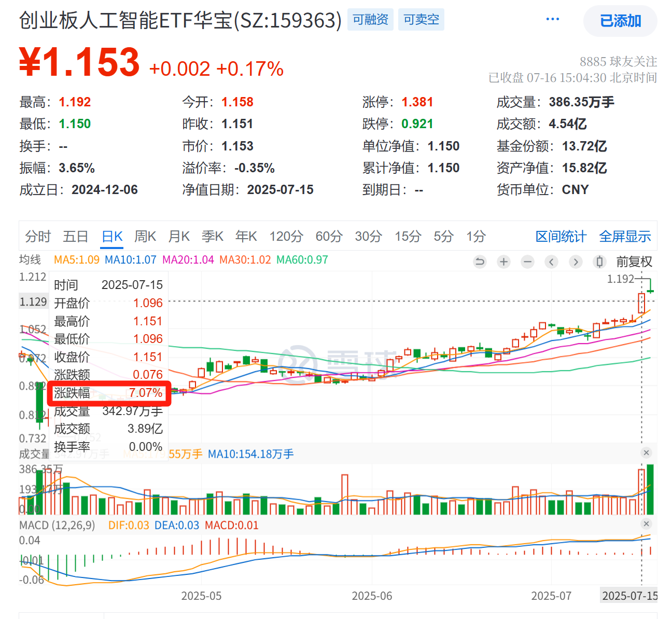
Task: Click the tooltip 收盘价 1.151 row
Action: click(108, 357)
